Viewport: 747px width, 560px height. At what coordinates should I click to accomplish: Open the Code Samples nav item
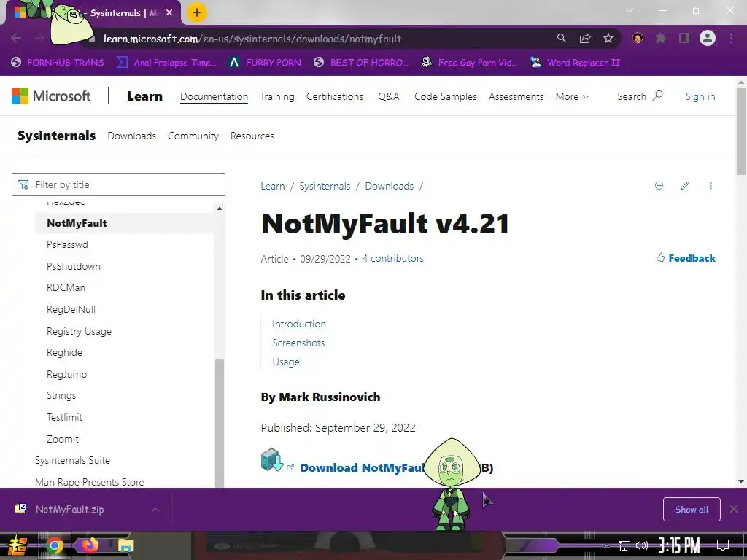tap(446, 96)
